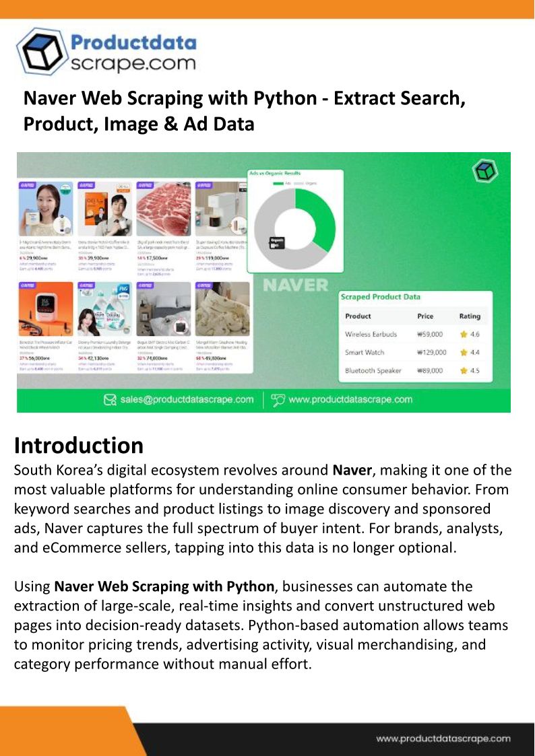Click the website cursor icon in banner
Viewport: 535px width, 756px height.
(278, 400)
